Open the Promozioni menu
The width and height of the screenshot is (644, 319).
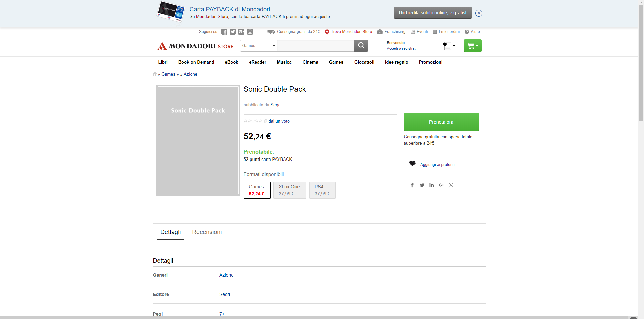point(431,62)
